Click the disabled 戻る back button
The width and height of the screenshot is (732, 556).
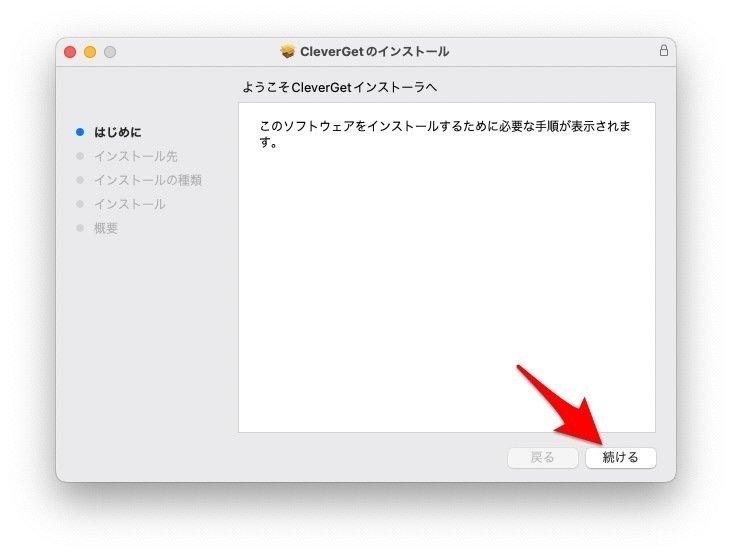point(542,457)
